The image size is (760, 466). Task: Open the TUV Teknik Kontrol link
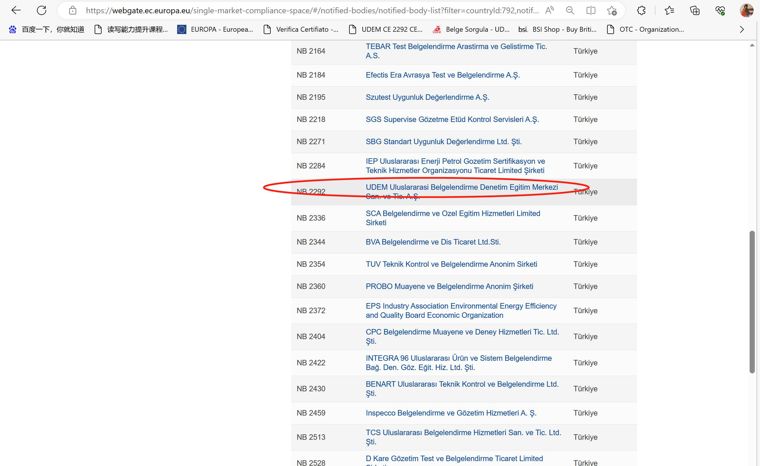coord(451,264)
